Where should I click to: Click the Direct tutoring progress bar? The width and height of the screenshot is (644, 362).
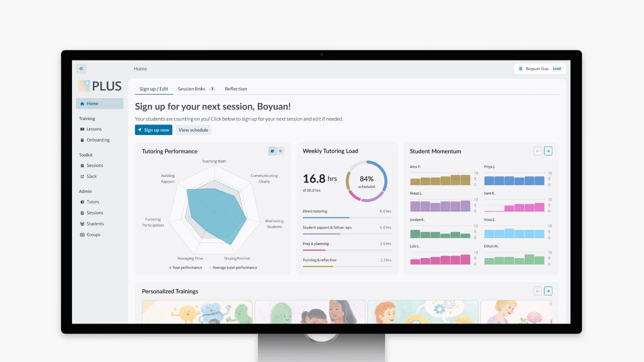(347, 217)
